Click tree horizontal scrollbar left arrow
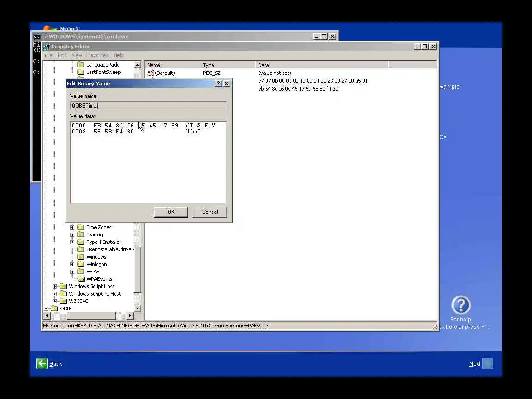Screen dimensions: 532x399 coord(47,315)
